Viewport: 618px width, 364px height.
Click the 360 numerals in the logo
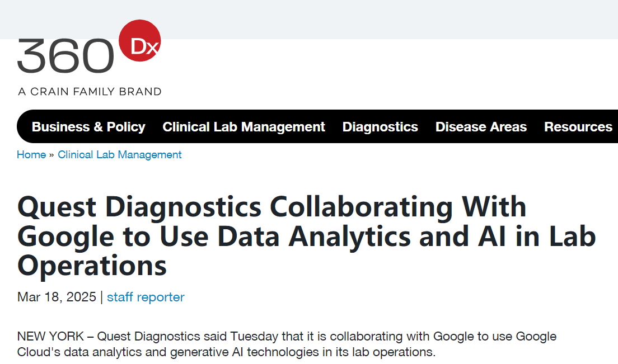(66, 55)
